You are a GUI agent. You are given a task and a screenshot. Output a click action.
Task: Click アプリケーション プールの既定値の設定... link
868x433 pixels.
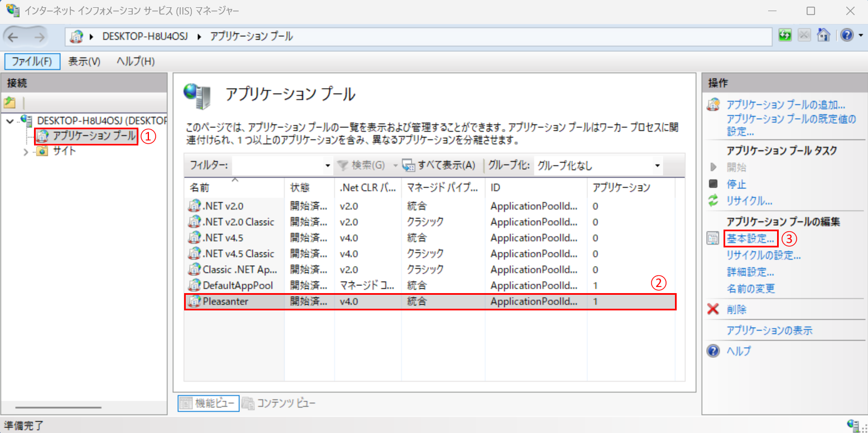click(791, 125)
